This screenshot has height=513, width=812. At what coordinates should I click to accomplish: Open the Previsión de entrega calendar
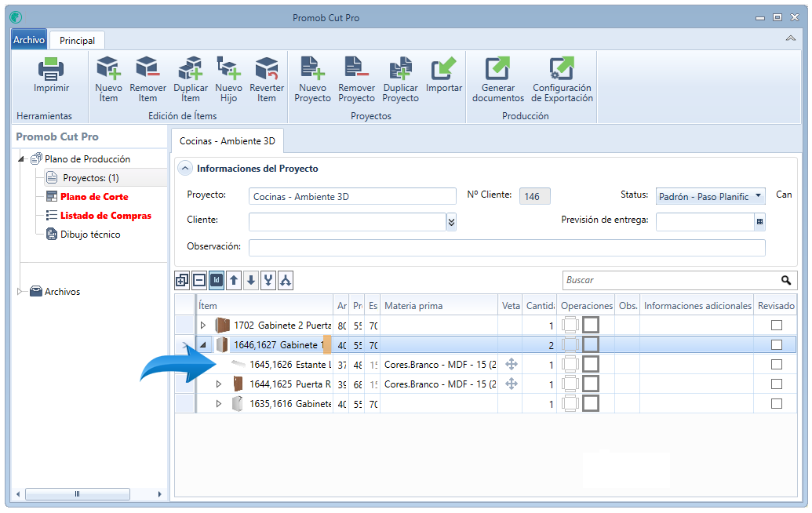point(759,221)
